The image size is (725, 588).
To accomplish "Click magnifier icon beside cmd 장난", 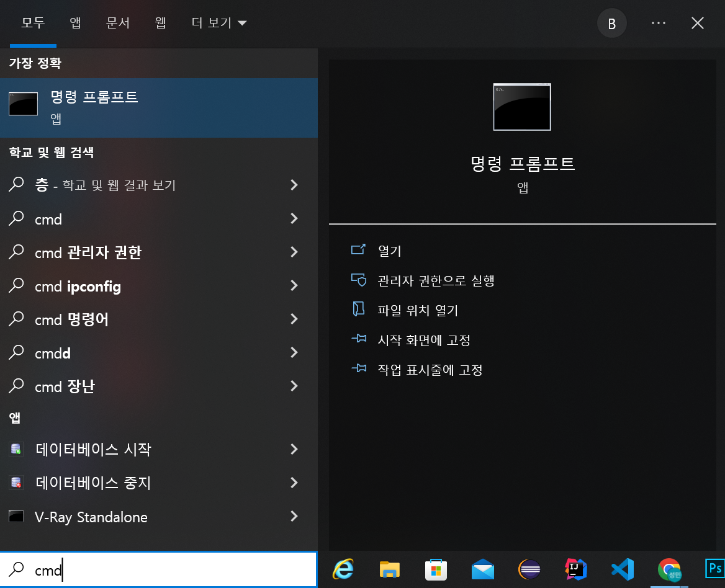I will click(17, 385).
